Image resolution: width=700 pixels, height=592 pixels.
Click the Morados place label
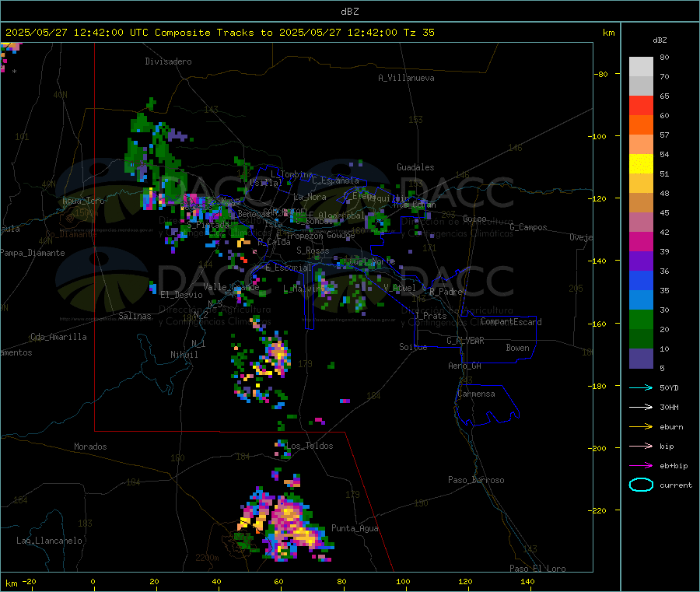point(90,447)
